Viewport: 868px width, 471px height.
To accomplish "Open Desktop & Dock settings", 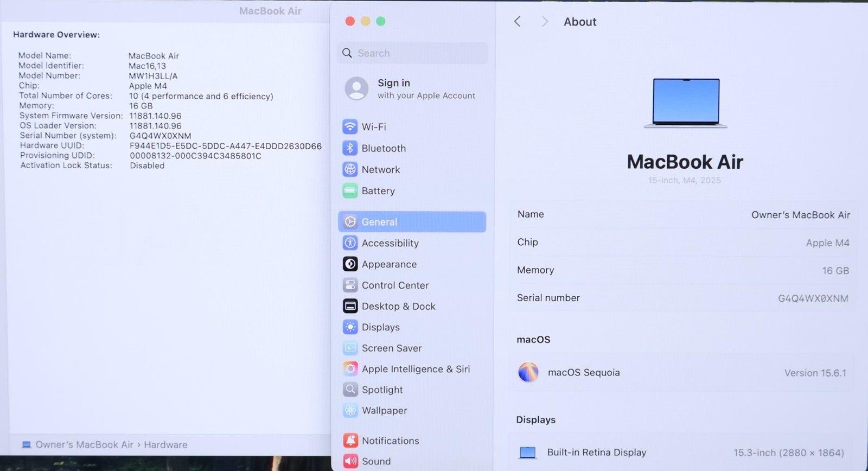I will (x=398, y=307).
